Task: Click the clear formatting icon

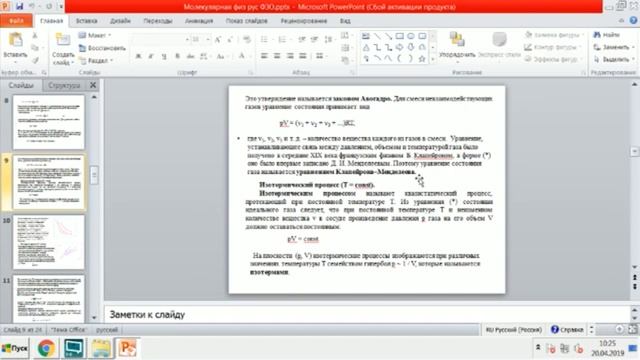Action: 247,40
